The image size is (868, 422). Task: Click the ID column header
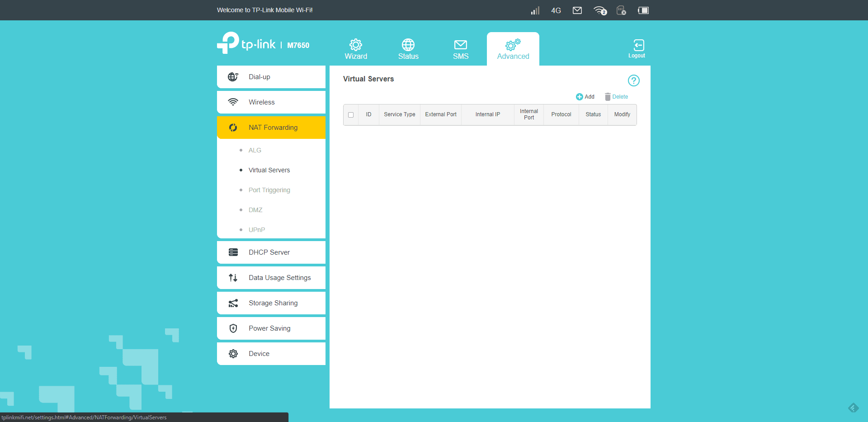[369, 114]
